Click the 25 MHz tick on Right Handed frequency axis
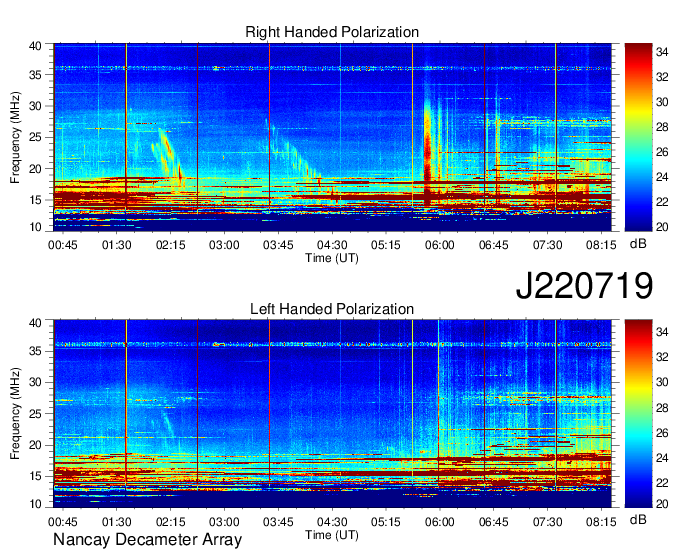Viewport: 680px width, 552px height. click(x=35, y=137)
